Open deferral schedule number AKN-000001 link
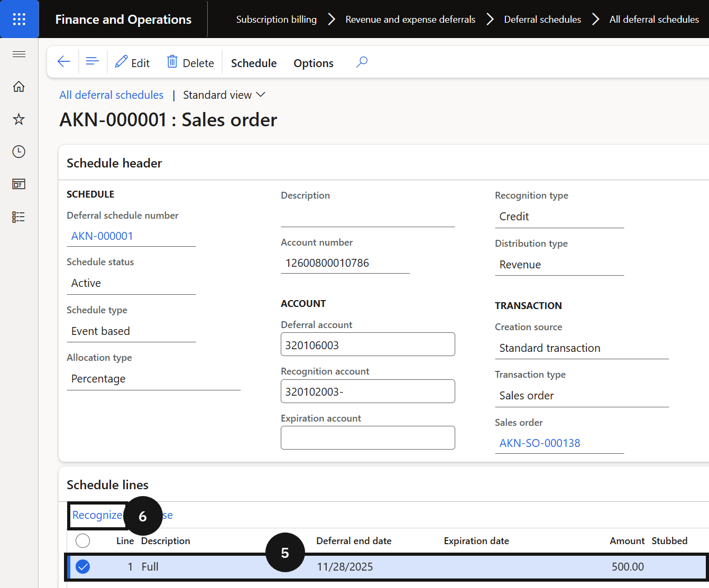 (x=102, y=236)
